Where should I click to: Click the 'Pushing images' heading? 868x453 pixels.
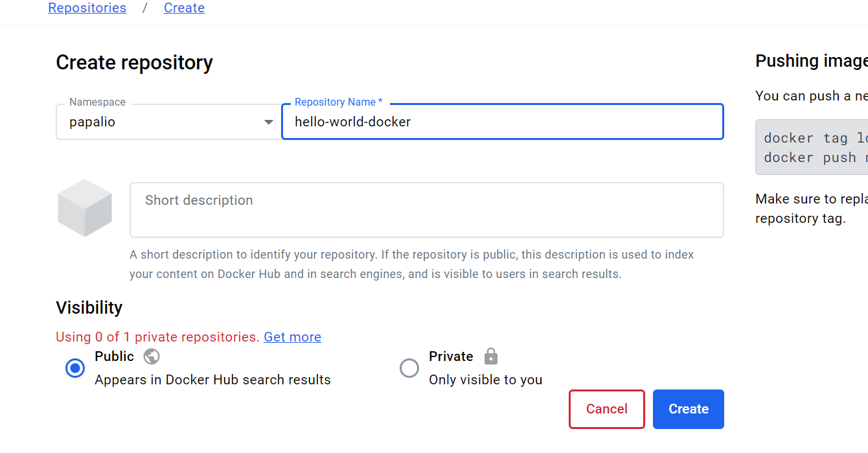point(811,61)
